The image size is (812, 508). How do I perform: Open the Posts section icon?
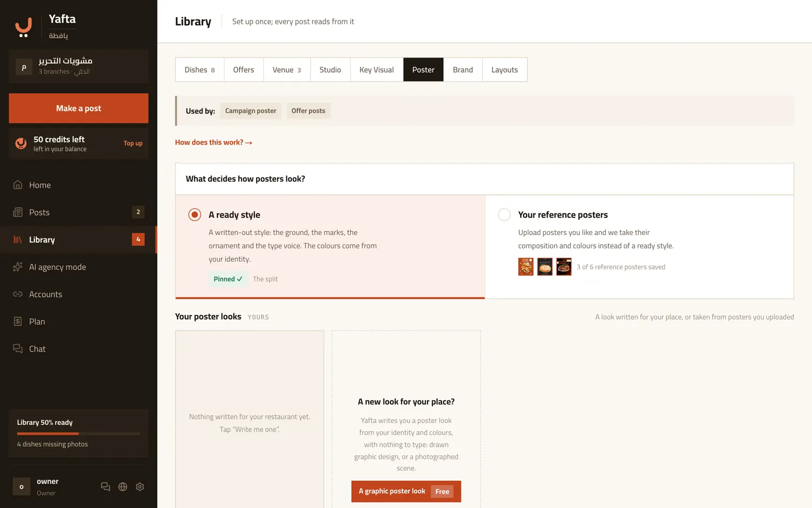[x=18, y=212]
